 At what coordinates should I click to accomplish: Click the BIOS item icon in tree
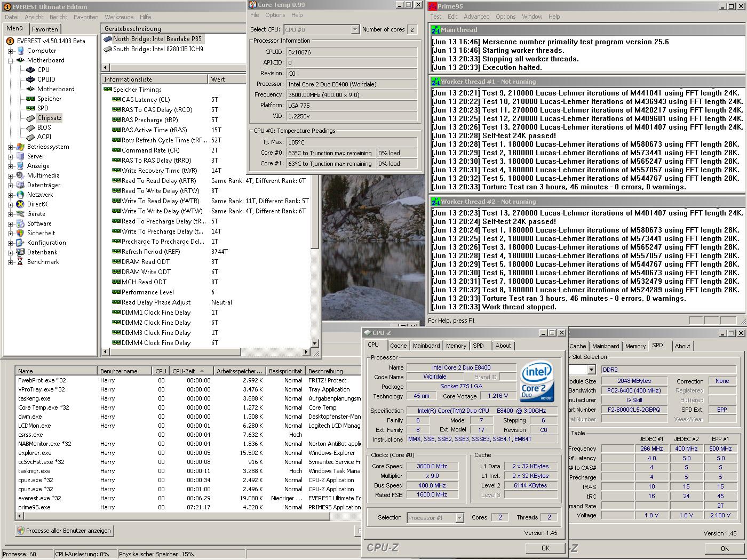[x=30, y=127]
